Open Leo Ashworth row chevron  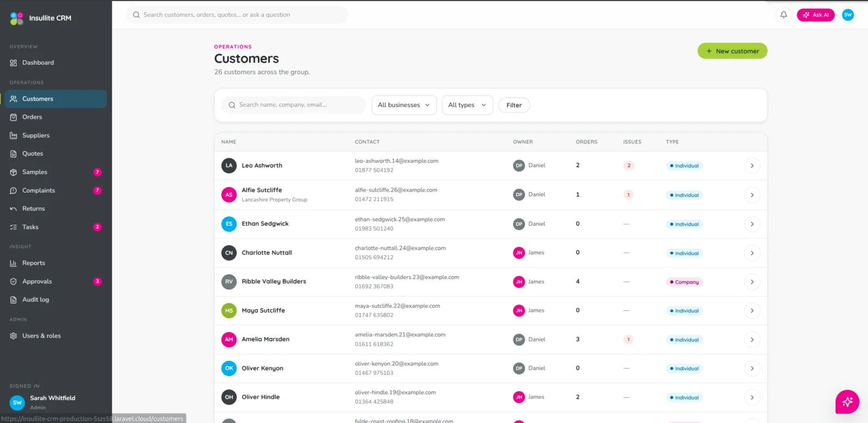pos(752,166)
